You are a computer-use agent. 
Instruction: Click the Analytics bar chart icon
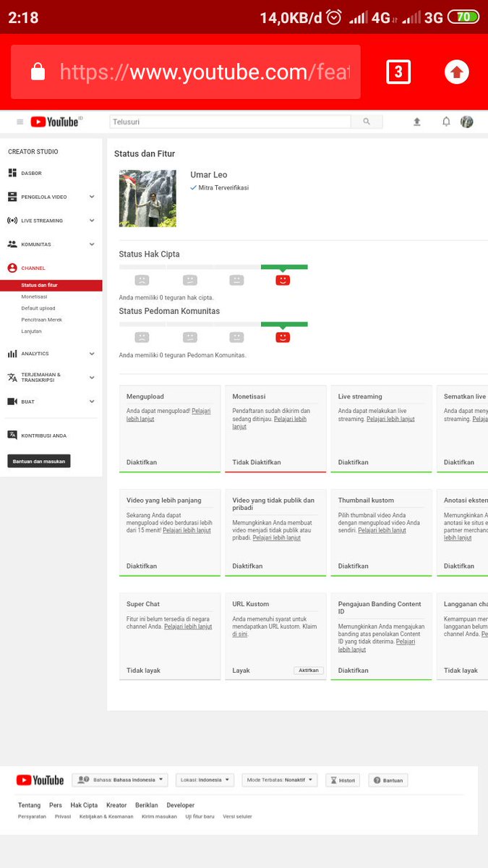(12, 354)
